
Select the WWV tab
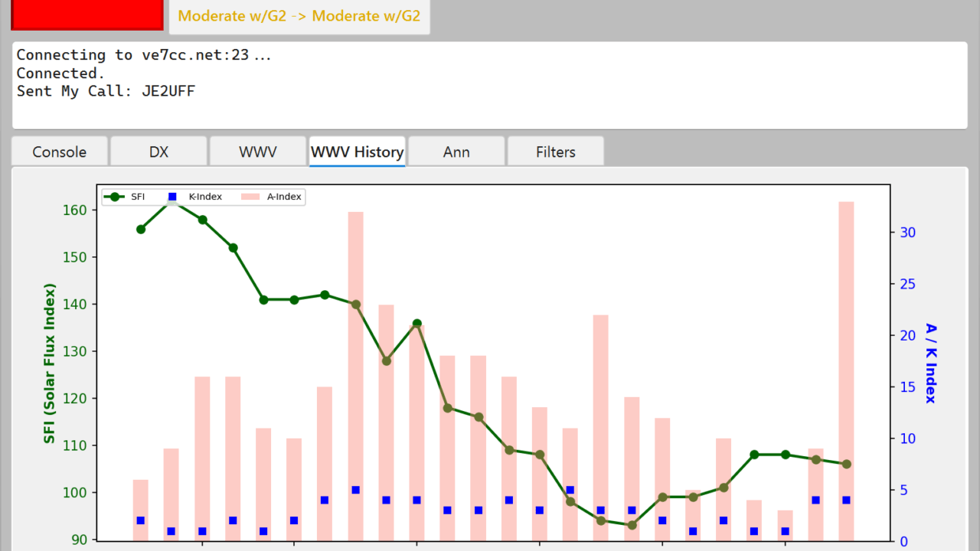pyautogui.click(x=257, y=151)
